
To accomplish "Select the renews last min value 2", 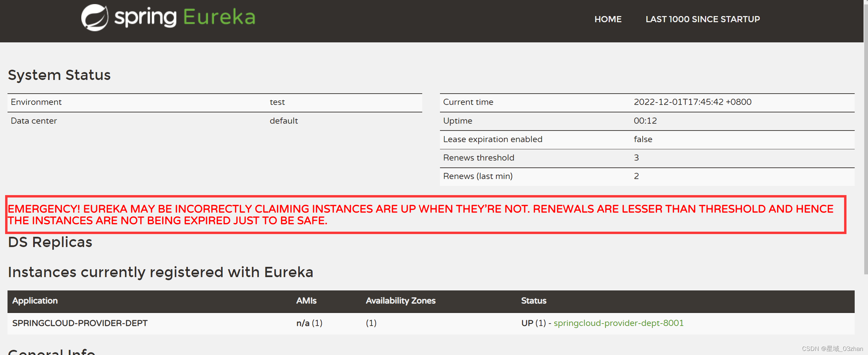I will 636,176.
